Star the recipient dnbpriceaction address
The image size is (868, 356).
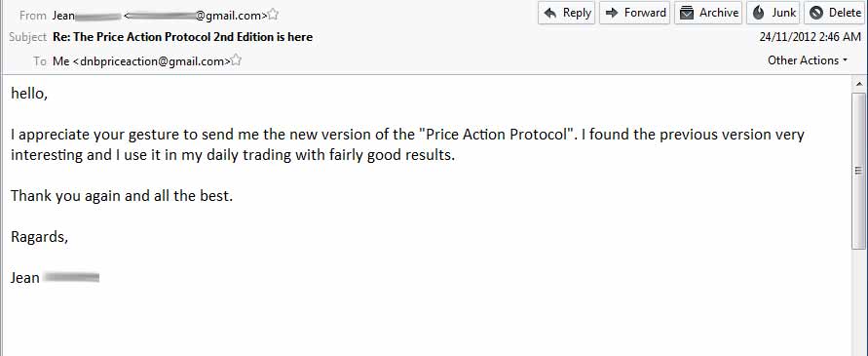click(236, 60)
